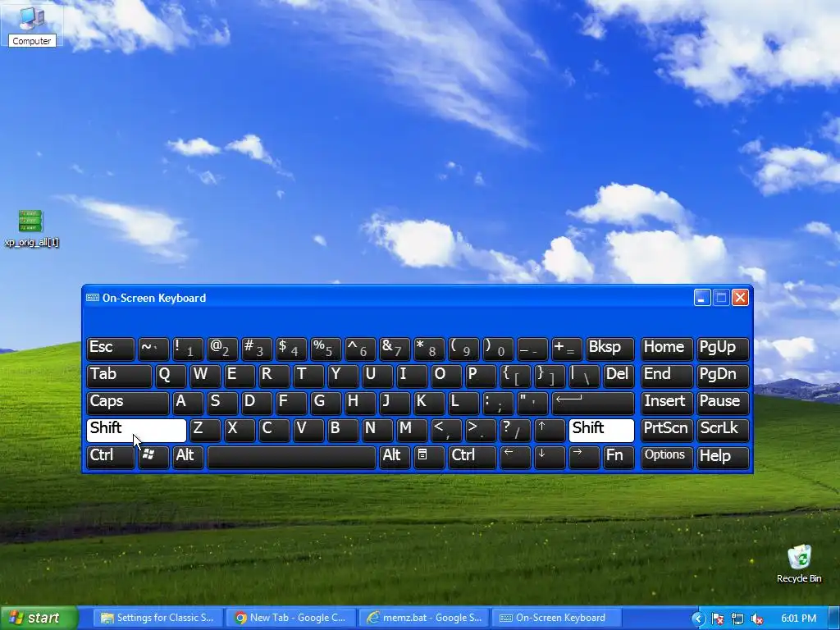Click the up arrow key

(549, 430)
